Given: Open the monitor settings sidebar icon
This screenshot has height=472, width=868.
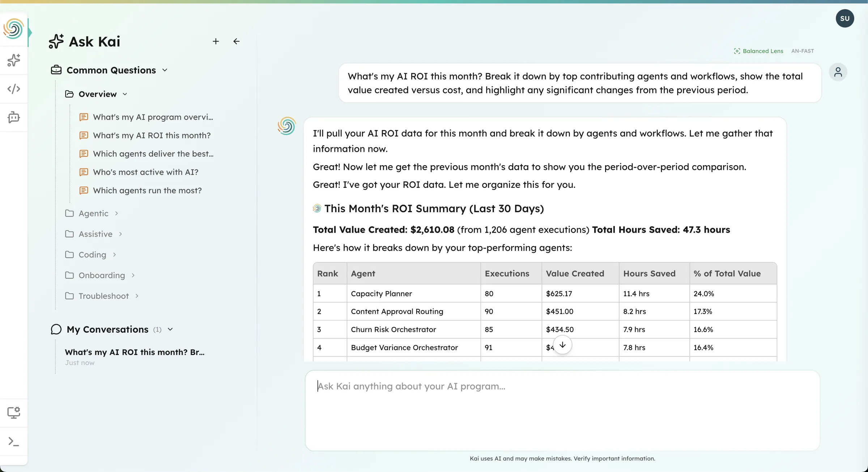Looking at the screenshot, I should 14,412.
